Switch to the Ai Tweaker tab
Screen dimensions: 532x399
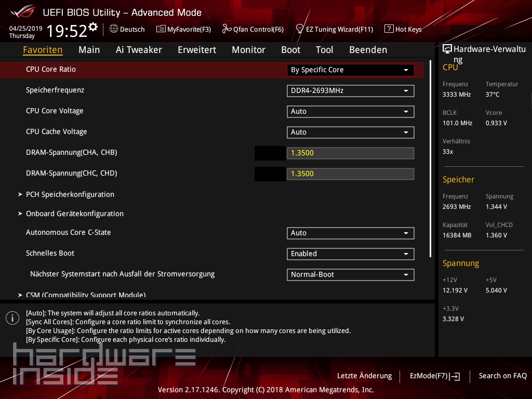point(139,50)
